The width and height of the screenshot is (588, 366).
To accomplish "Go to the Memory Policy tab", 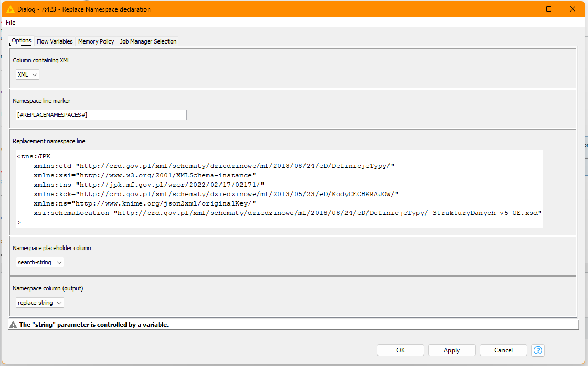I will tap(96, 41).
